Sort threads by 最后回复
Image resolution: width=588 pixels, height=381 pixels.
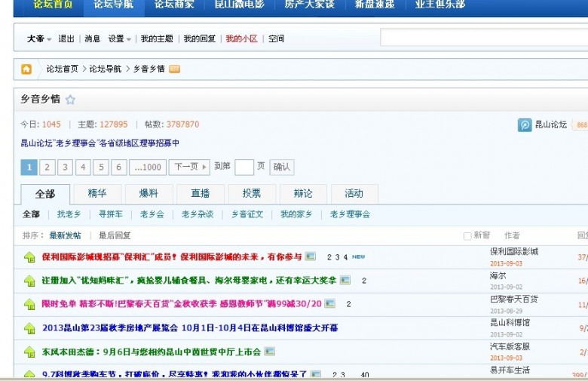click(115, 235)
